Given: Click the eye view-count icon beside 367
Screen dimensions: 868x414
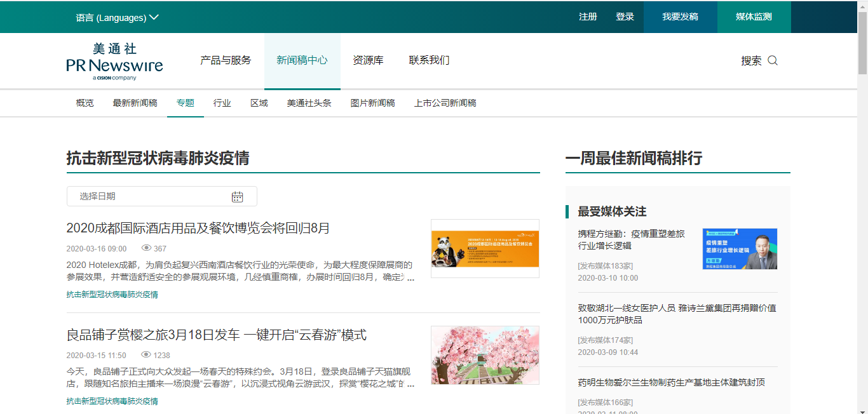Looking at the screenshot, I should coord(146,248).
